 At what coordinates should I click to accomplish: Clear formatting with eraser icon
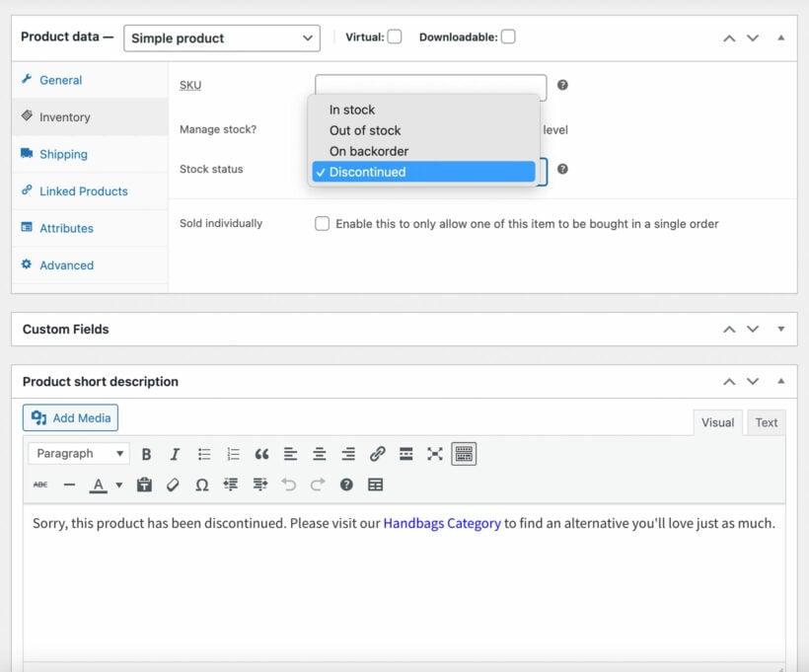pyautogui.click(x=173, y=485)
